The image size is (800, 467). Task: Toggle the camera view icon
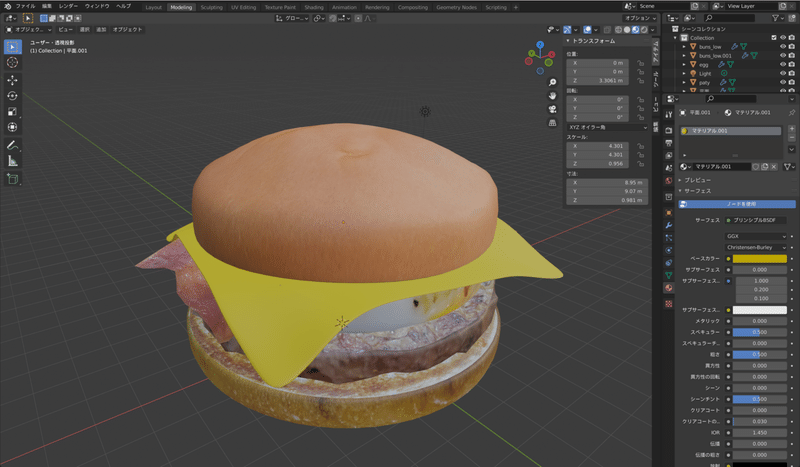pyautogui.click(x=552, y=109)
